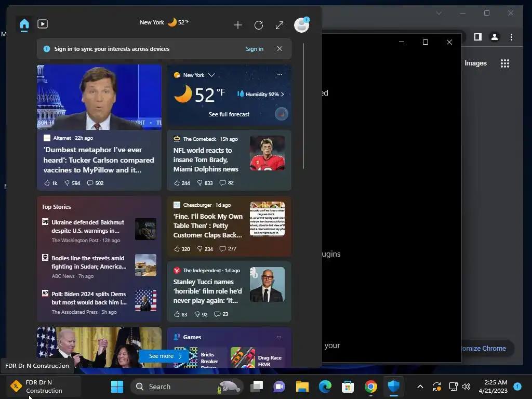
Task: Open FDR Dr N Construction taskbar widget
Action: coord(43,386)
